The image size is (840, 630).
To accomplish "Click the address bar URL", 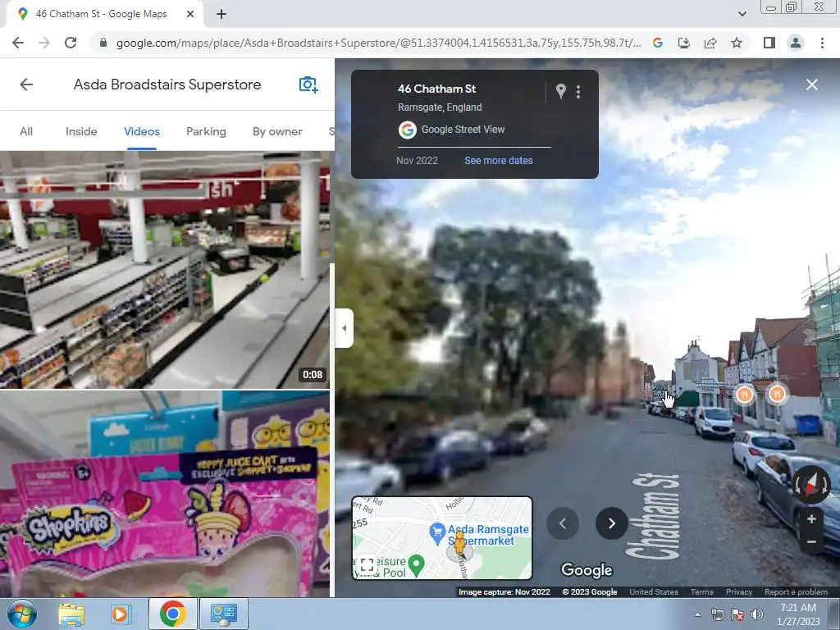I will (378, 43).
